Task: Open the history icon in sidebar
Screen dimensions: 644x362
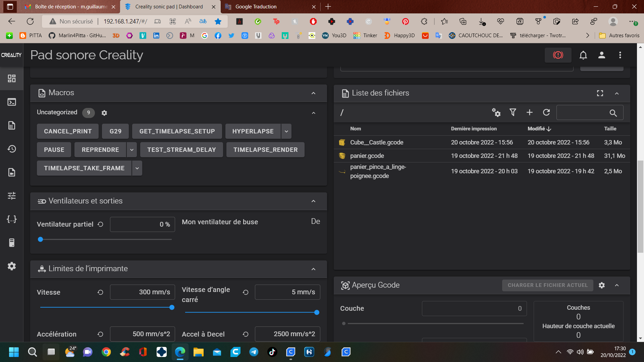Action: 12,149
